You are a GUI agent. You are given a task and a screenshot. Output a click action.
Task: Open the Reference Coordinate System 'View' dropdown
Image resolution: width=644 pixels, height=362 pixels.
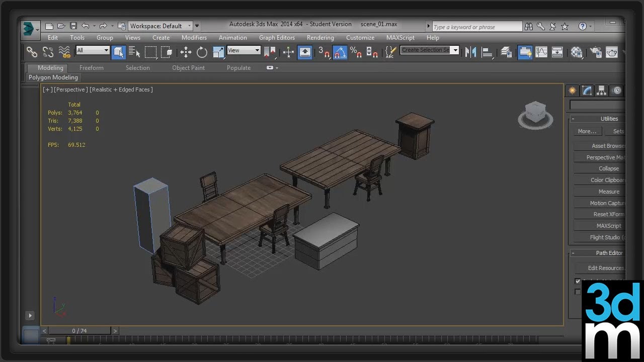click(244, 50)
